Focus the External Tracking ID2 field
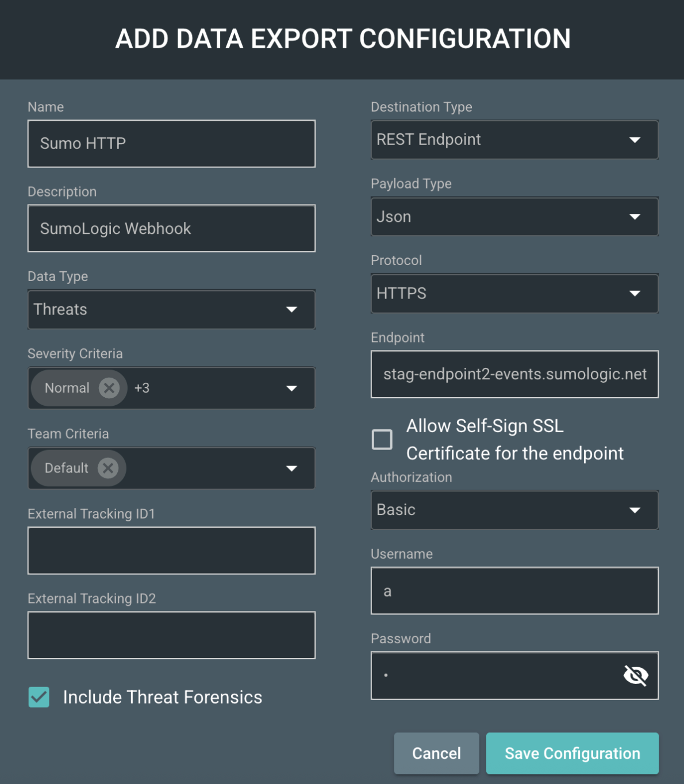684x784 pixels. pyautogui.click(x=171, y=635)
